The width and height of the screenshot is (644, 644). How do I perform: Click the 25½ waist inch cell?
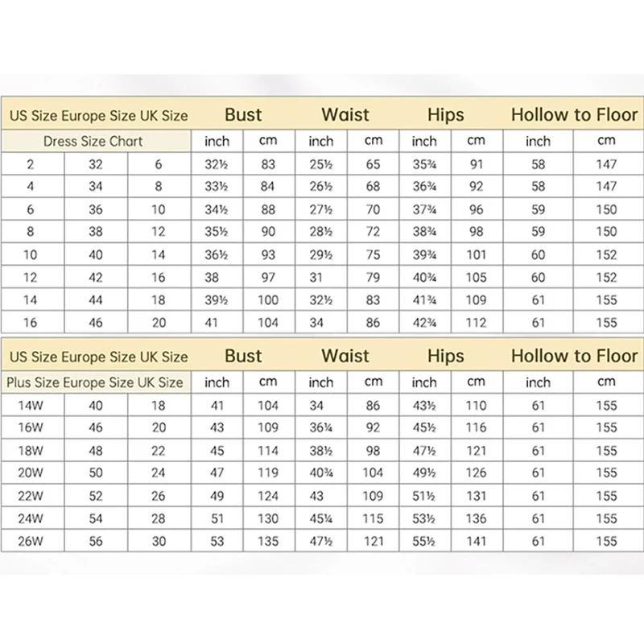point(320,164)
